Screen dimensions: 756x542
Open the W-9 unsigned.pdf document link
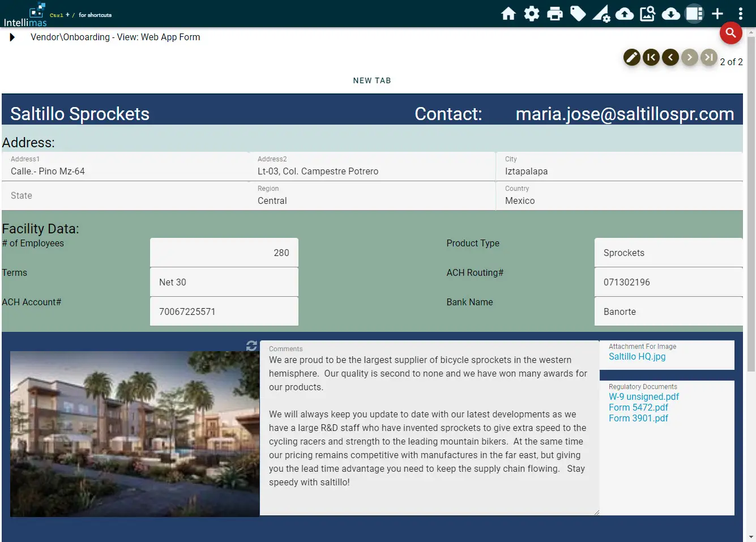(644, 396)
